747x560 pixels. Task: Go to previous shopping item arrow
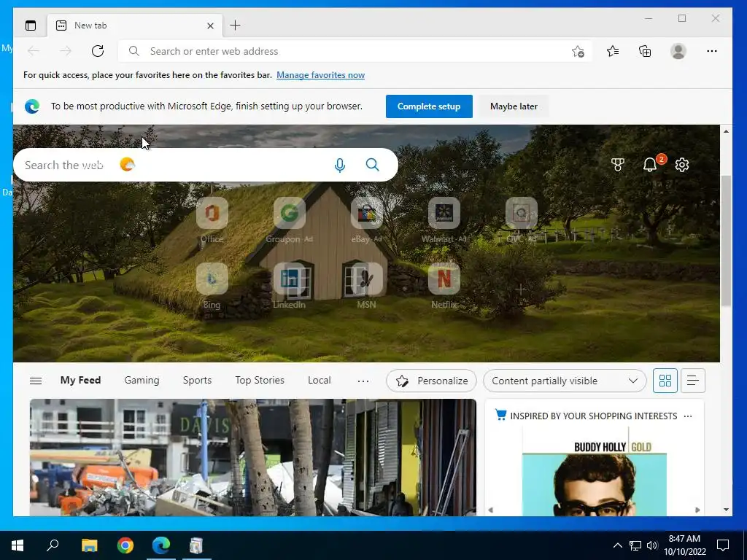click(491, 510)
